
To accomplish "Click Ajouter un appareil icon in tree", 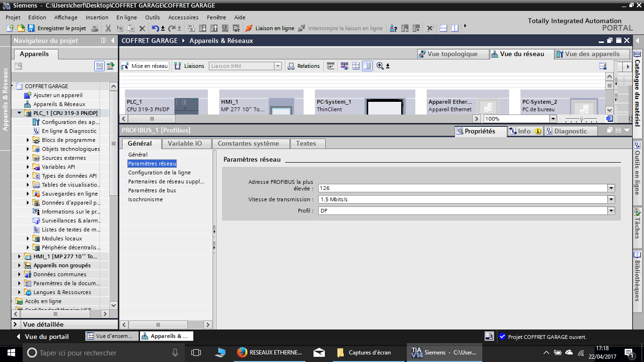I will [x=28, y=95].
